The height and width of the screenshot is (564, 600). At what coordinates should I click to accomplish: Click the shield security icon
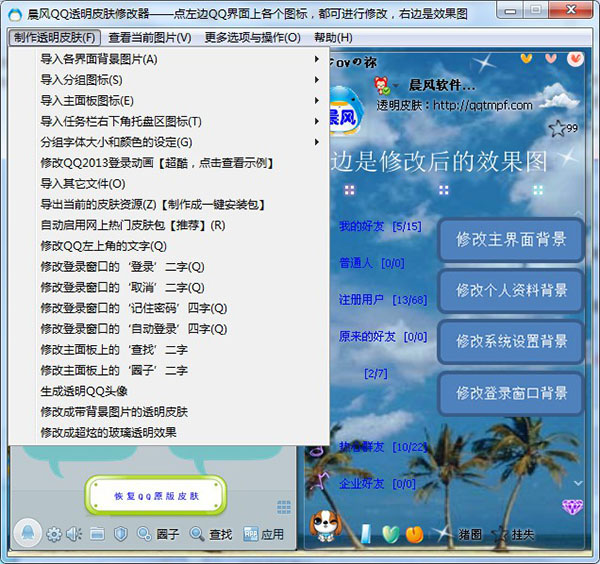click(120, 534)
